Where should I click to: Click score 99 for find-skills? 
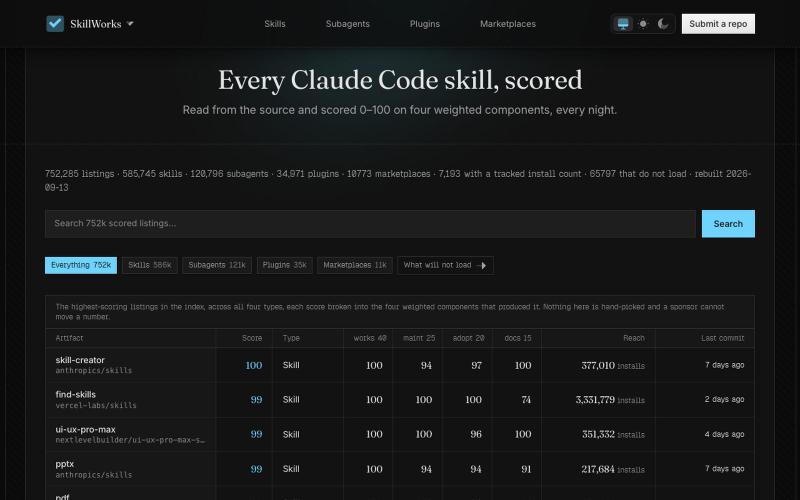256,399
